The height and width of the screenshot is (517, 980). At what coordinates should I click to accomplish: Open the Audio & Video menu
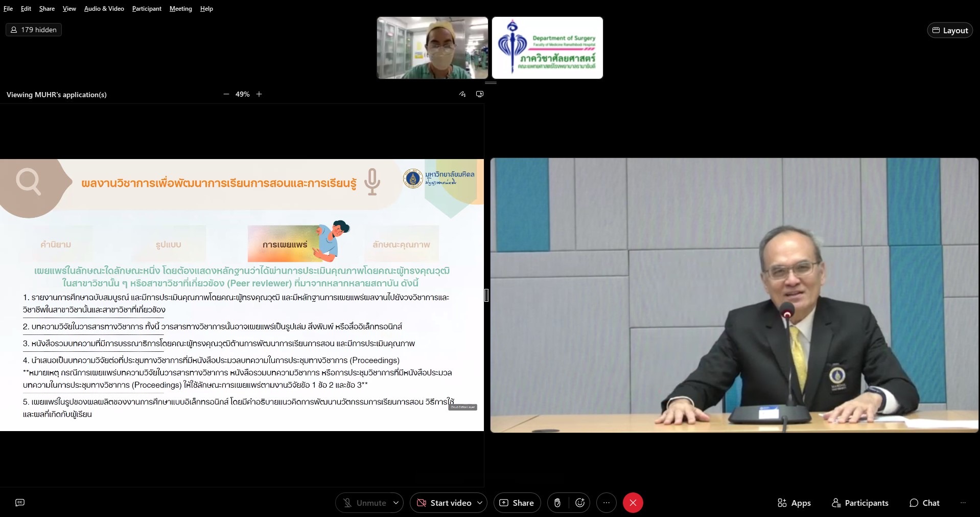pos(104,9)
